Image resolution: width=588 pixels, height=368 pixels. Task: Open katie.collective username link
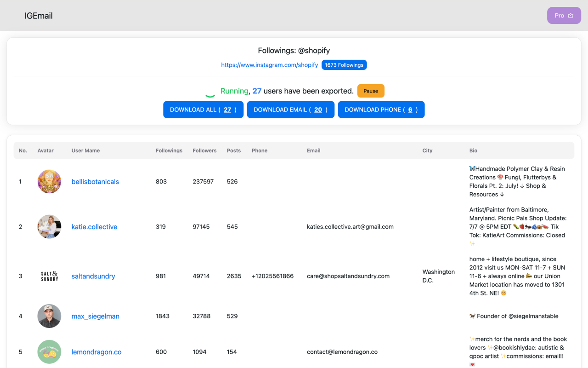(94, 226)
